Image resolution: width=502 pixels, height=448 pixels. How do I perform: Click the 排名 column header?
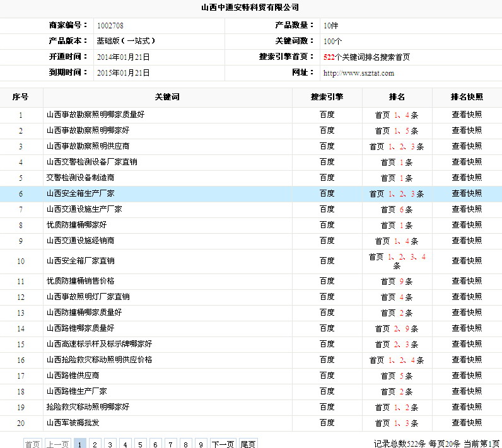(x=397, y=97)
